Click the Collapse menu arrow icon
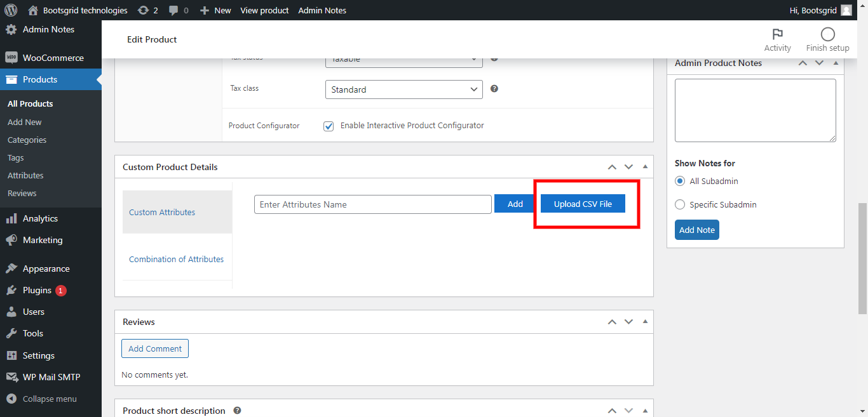The image size is (868, 417). click(11, 399)
